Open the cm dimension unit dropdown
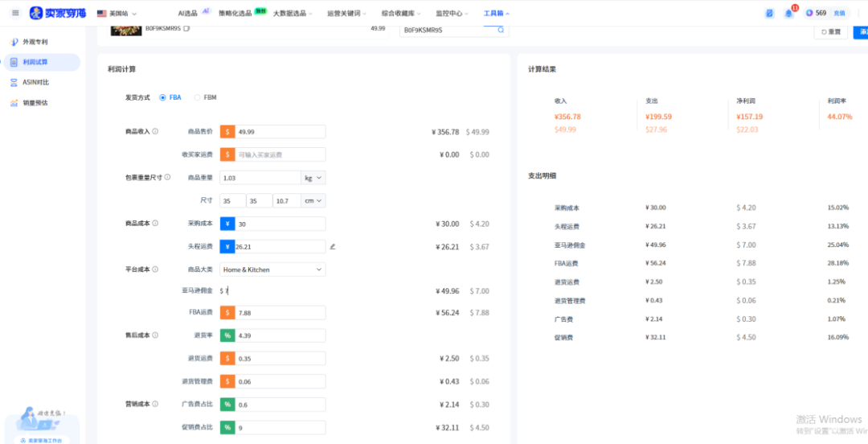The width and height of the screenshot is (868, 444). [x=313, y=201]
